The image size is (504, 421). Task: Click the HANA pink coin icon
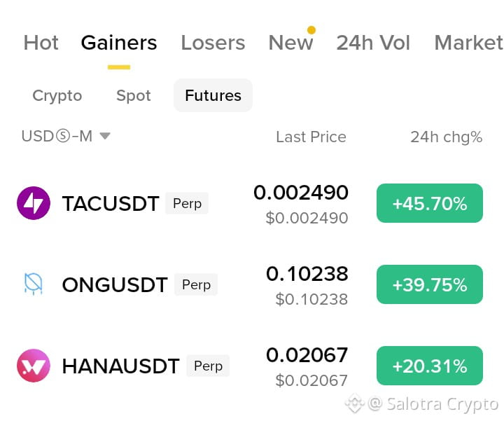(34, 366)
